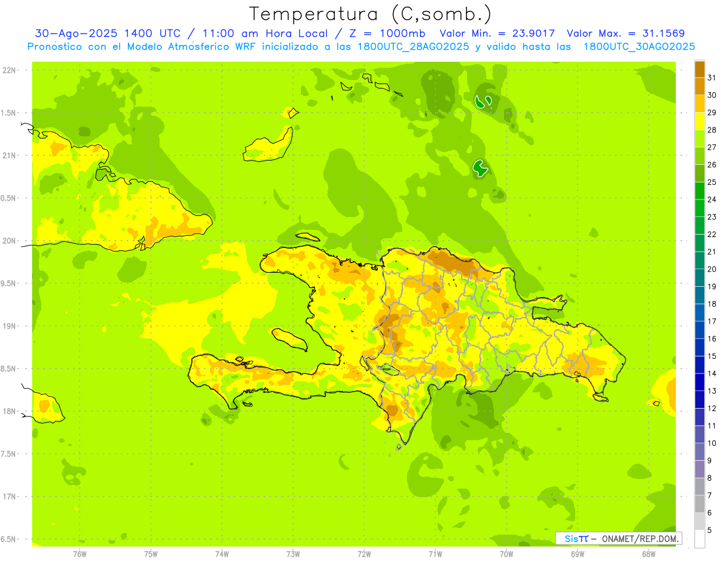Click the "69W" longitude label
728x562 pixels.
578,554
